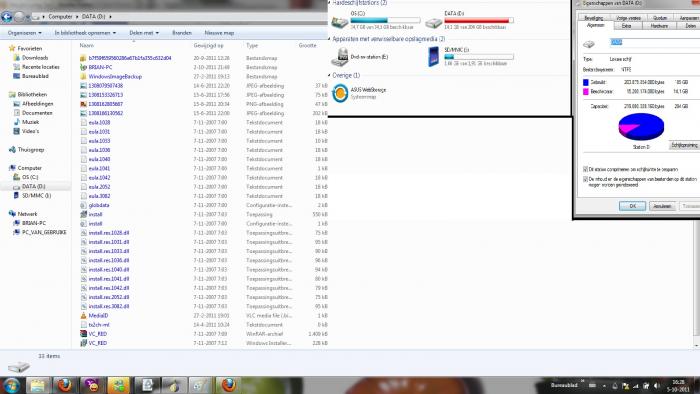700x394 pixels.
Task: Open the Dvd-rw station drive icon
Action: point(340,57)
